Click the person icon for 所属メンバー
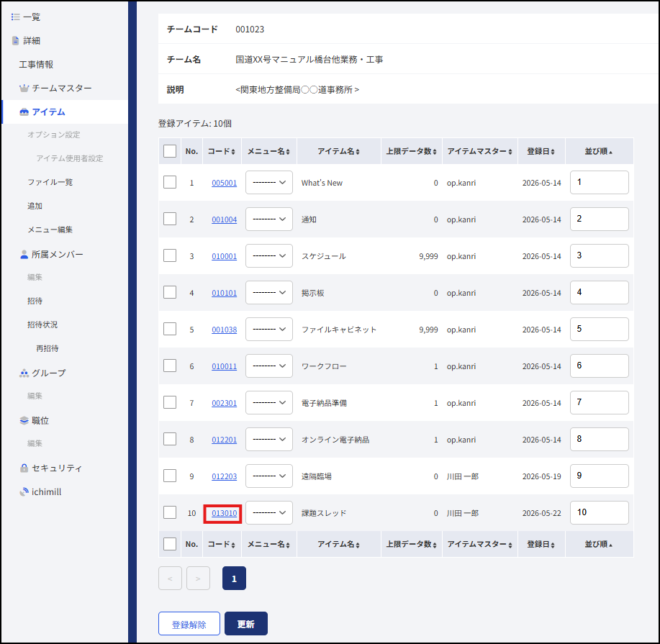The height and width of the screenshot is (644, 660). coord(24,254)
